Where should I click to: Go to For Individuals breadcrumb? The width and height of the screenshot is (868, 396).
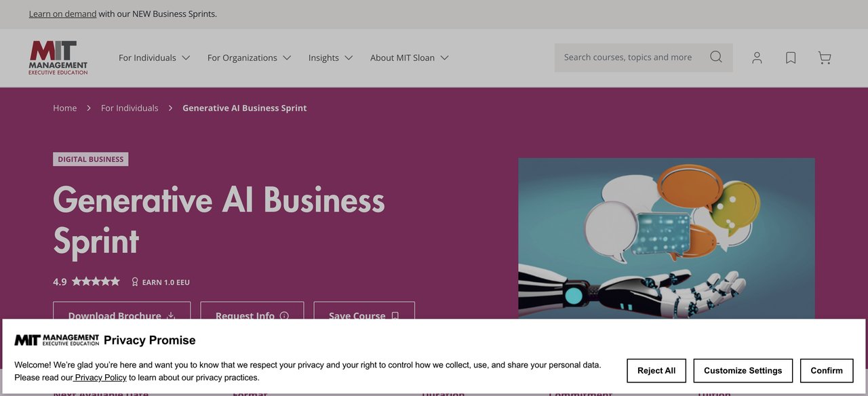click(130, 108)
